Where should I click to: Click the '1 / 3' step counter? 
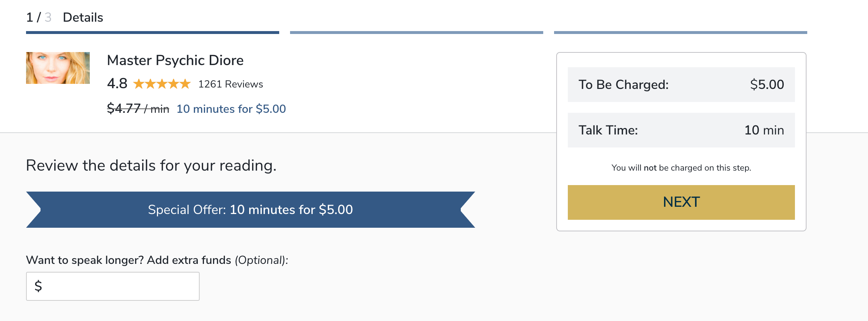[x=39, y=17]
